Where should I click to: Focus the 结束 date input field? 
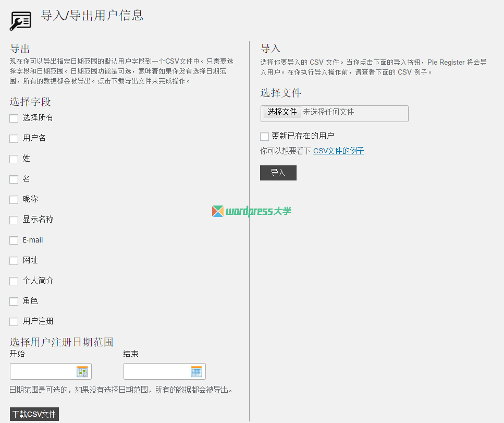click(165, 371)
